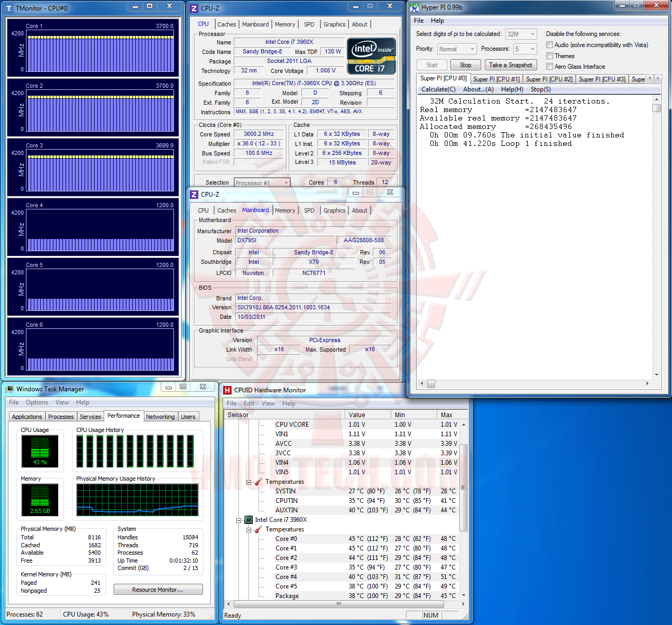This screenshot has height=625, width=672.
Task: Open the Users tab in Task Manager
Action: click(x=188, y=417)
